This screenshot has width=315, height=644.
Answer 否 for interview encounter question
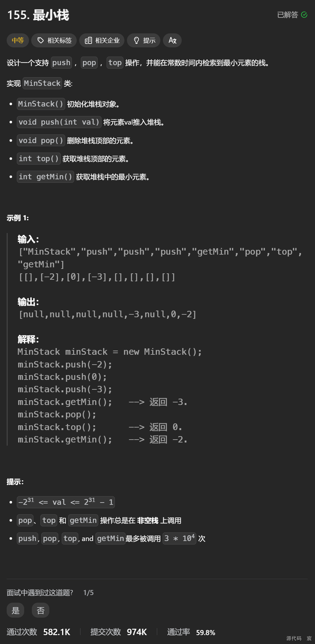[x=40, y=610]
